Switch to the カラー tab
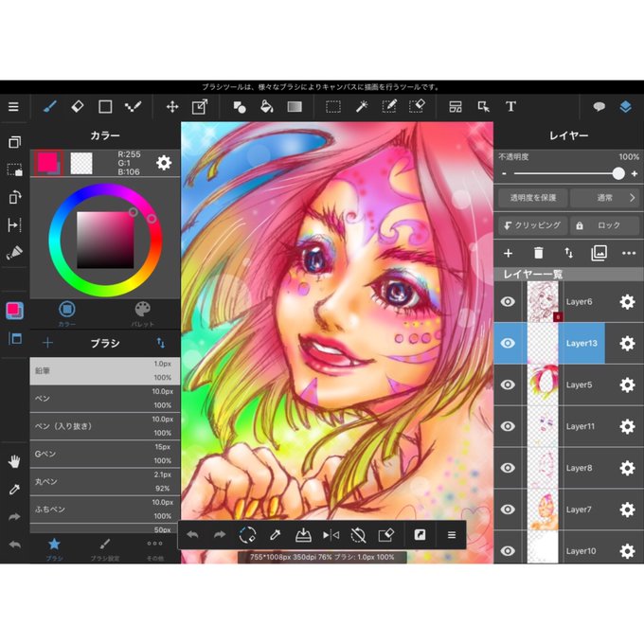The width and height of the screenshot is (644, 644). pos(67,313)
